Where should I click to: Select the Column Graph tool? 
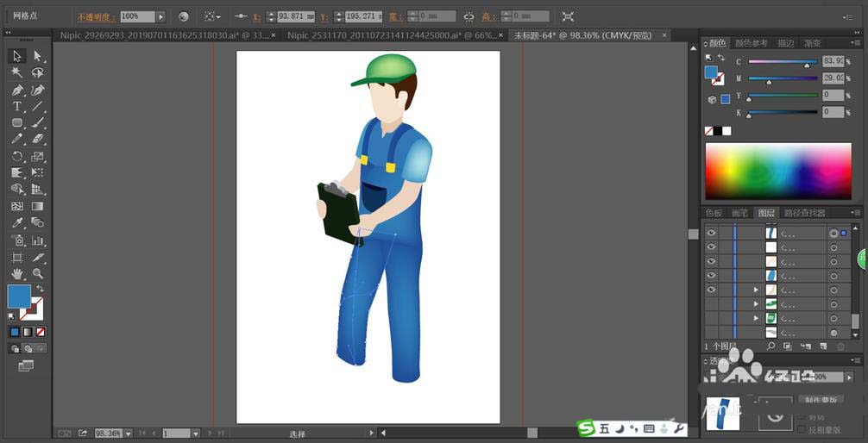[x=37, y=240]
